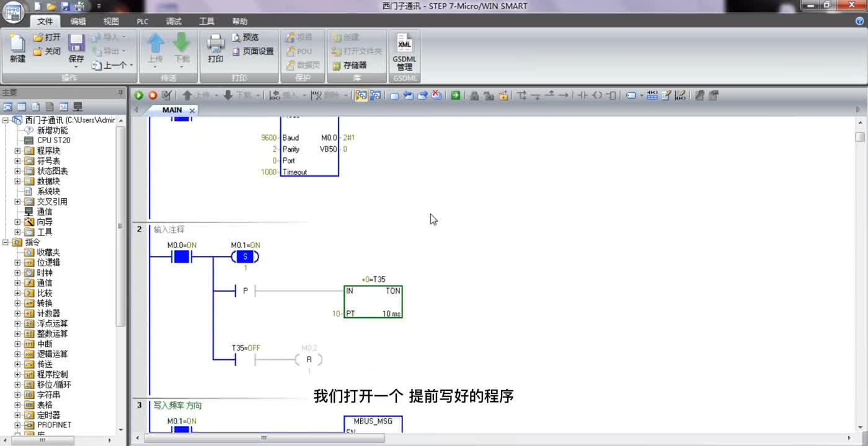Viewport: 868px width, 446px height.
Task: Close the MAIN editor tab
Action: pyautogui.click(x=192, y=110)
